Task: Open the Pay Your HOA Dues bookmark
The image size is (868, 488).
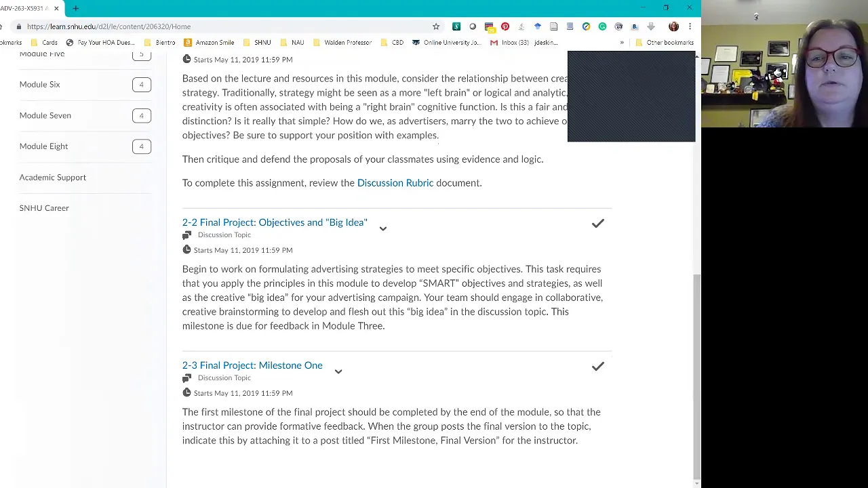Action: pyautogui.click(x=100, y=43)
